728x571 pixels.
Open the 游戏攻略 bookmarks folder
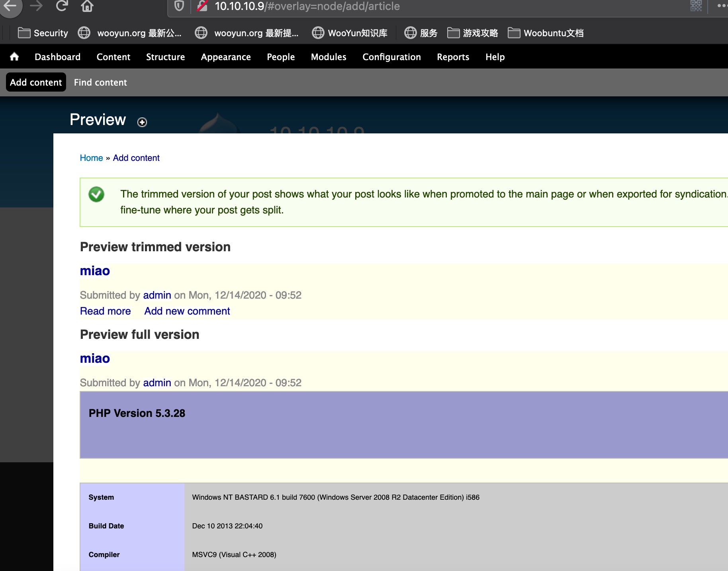click(x=472, y=33)
